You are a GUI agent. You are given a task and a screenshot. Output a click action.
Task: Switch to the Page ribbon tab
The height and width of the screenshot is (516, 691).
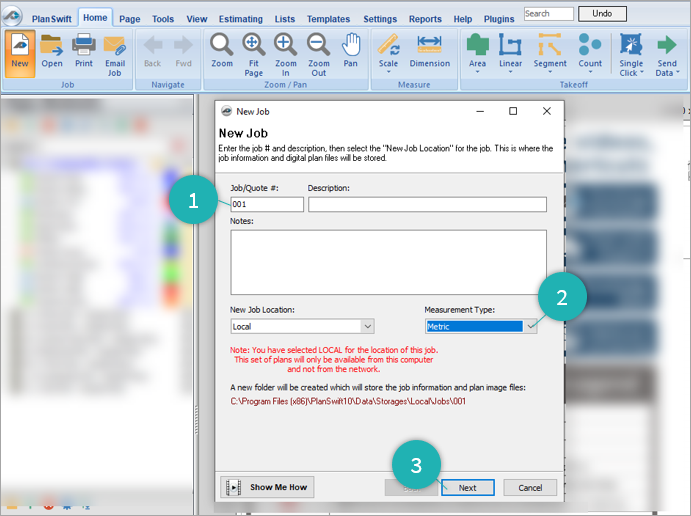(130, 19)
